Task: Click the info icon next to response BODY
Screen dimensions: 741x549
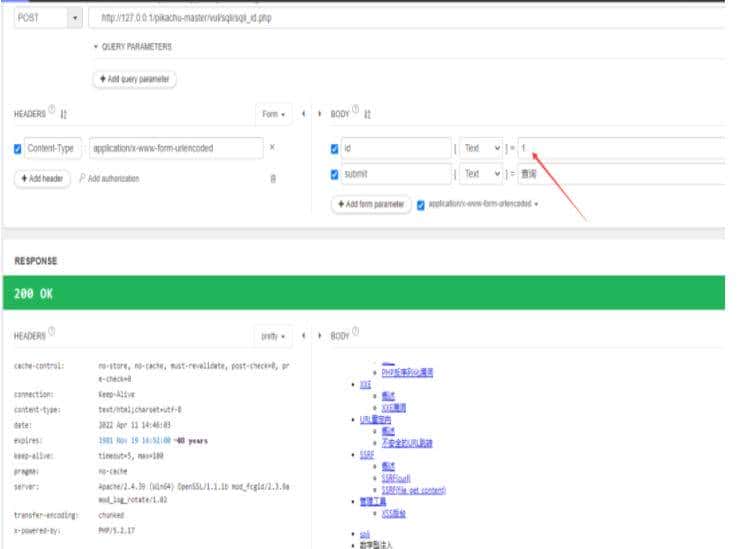Action: [x=355, y=331]
